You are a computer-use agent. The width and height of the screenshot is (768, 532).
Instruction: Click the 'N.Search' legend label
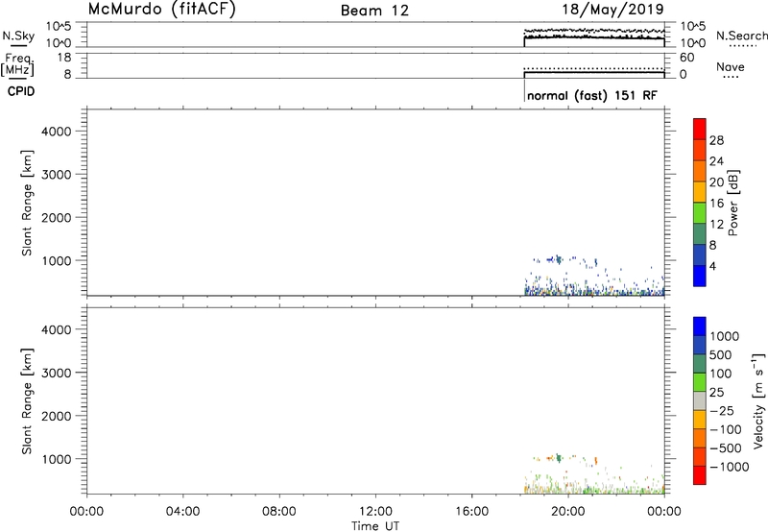pos(742,36)
